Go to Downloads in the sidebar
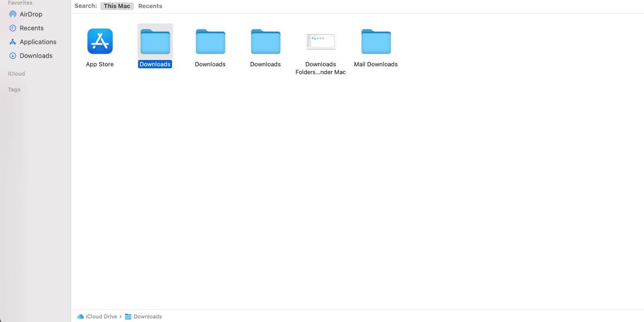Viewport: 644px width, 322px height. (31, 55)
